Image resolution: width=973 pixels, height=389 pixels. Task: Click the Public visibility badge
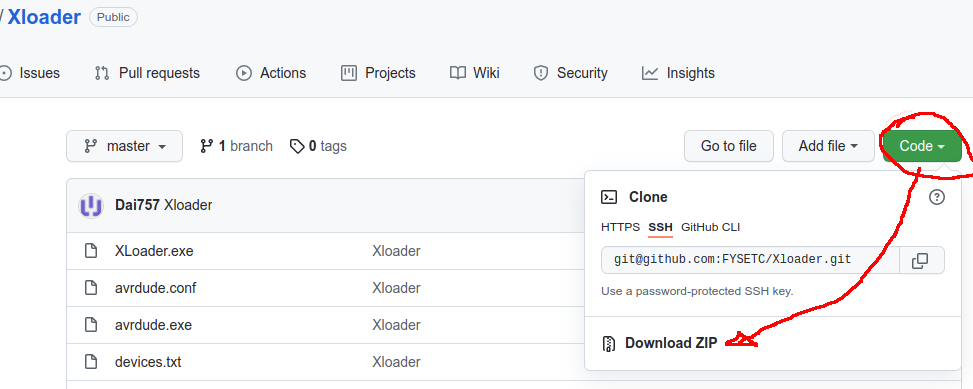tap(114, 17)
